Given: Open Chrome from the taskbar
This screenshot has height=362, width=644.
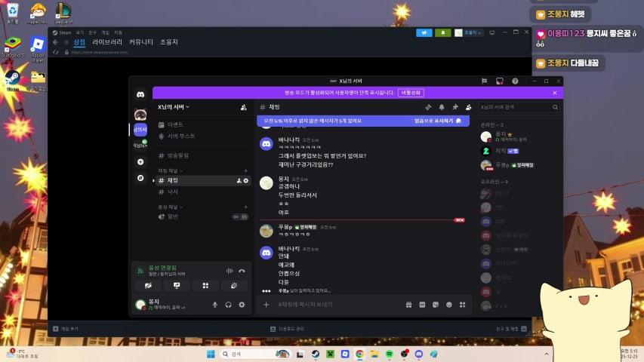Looking at the screenshot, I should coord(360,354).
